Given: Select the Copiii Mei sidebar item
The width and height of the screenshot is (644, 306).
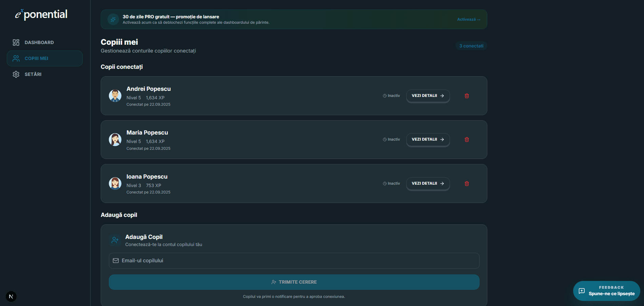Looking at the screenshot, I should [45, 58].
